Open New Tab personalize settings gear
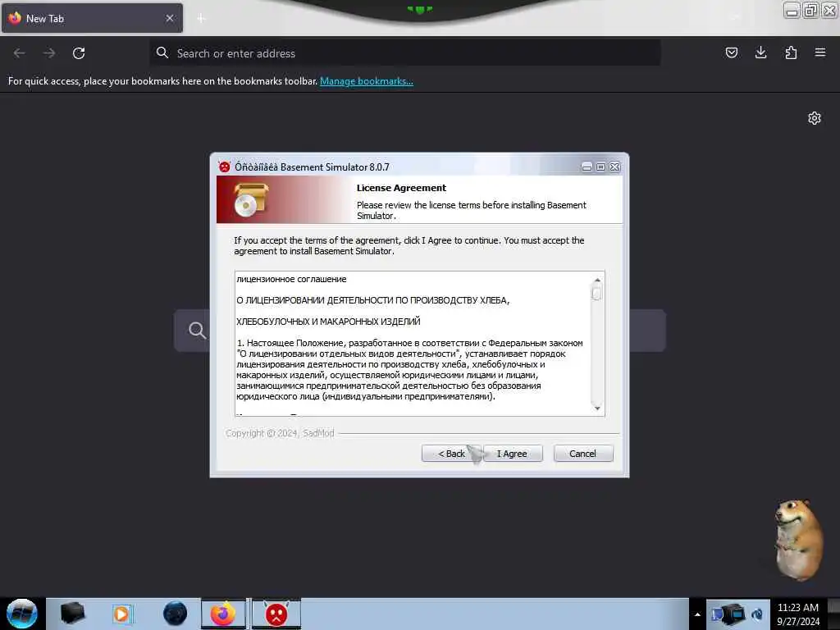This screenshot has width=840, height=630. [x=815, y=118]
